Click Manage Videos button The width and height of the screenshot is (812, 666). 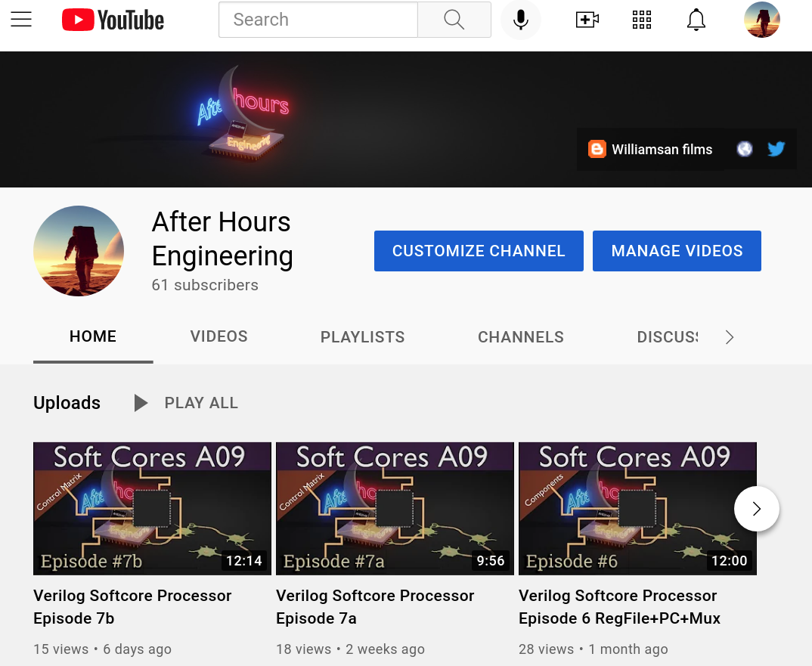677,251
